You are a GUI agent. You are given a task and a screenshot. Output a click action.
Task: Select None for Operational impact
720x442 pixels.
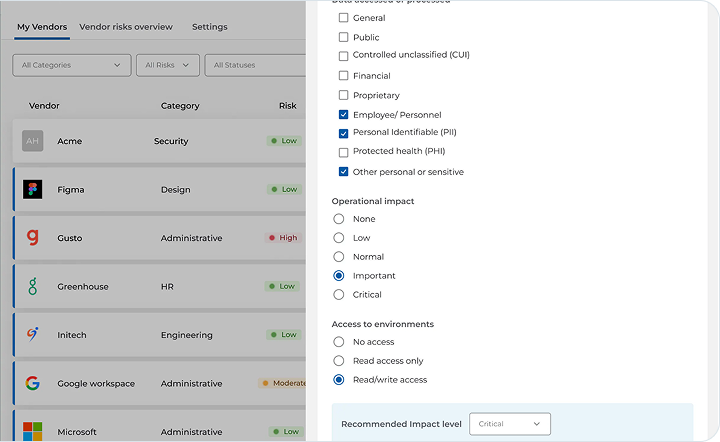point(338,219)
